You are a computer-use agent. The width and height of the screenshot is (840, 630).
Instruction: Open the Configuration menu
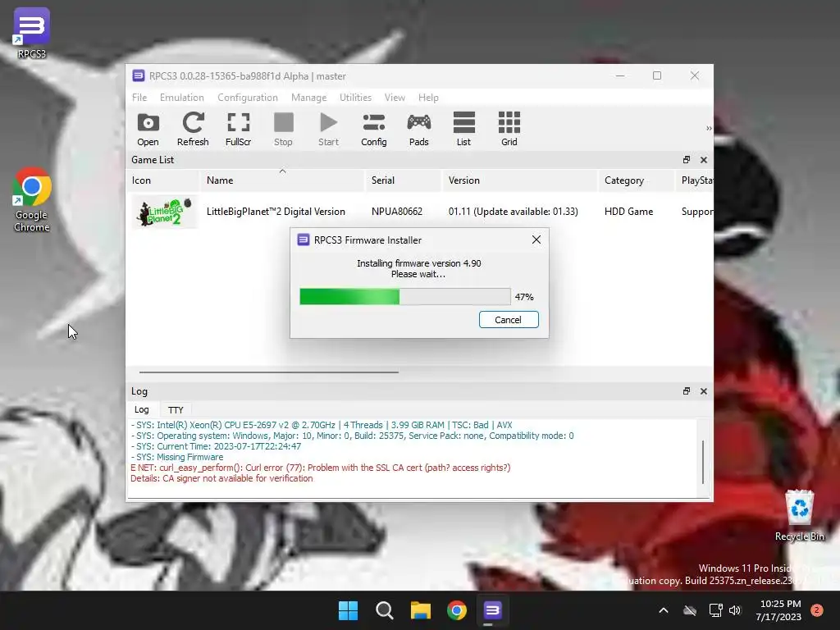click(x=248, y=98)
